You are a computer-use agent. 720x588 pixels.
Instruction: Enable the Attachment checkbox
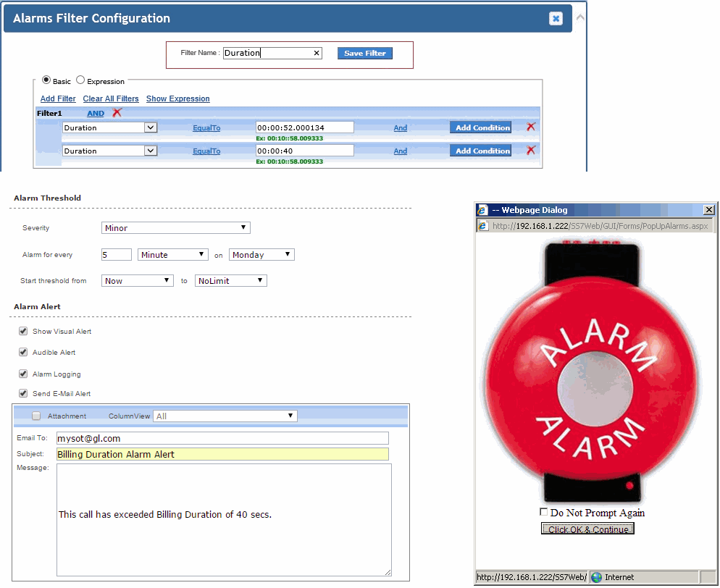pyautogui.click(x=36, y=416)
